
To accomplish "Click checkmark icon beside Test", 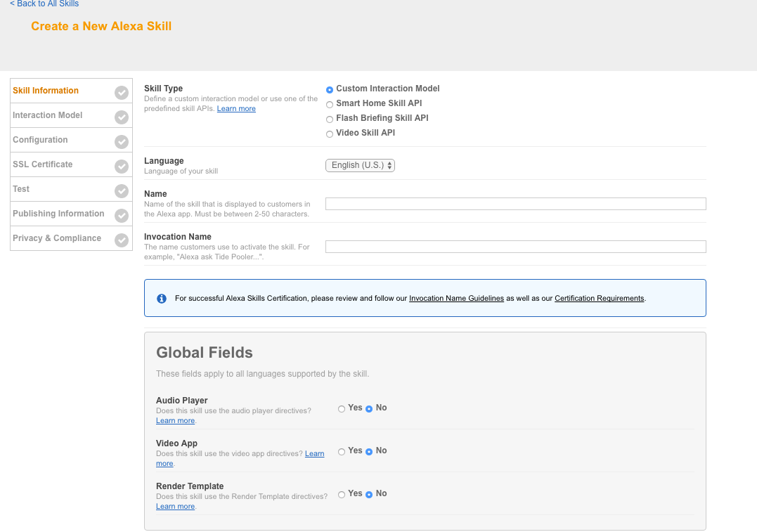I will [x=122, y=191].
